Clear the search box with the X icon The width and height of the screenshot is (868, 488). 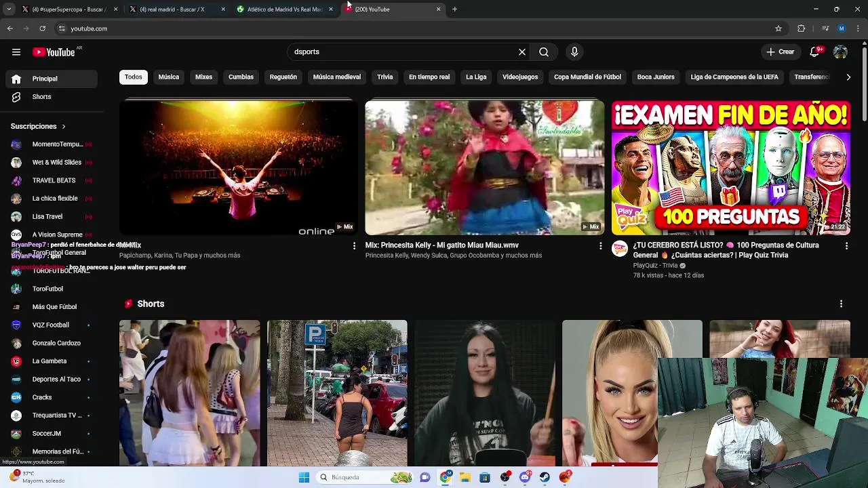pos(522,52)
